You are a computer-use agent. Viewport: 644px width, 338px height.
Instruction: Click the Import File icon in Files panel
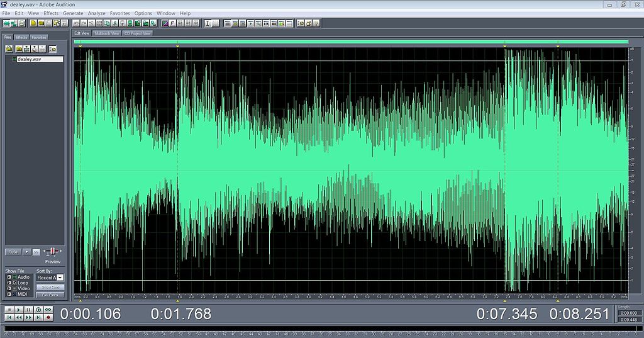pyautogui.click(x=9, y=49)
